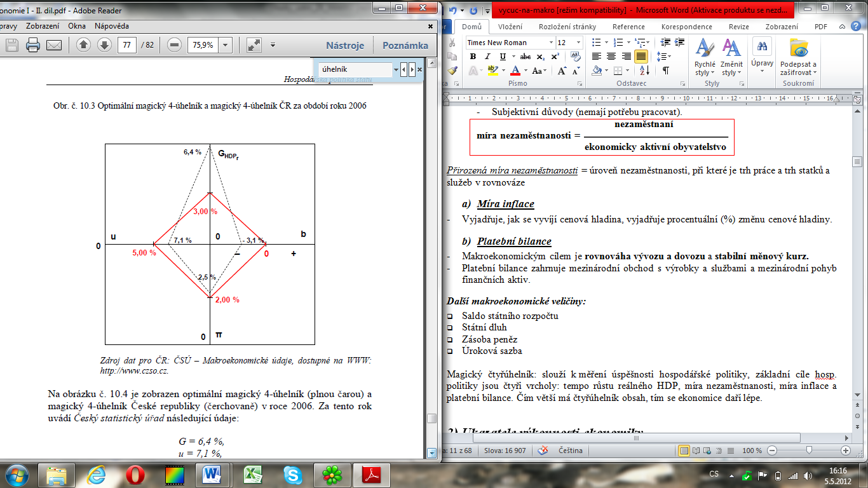Apply subscript formatting in Word
The height and width of the screenshot is (488, 868).
541,57
